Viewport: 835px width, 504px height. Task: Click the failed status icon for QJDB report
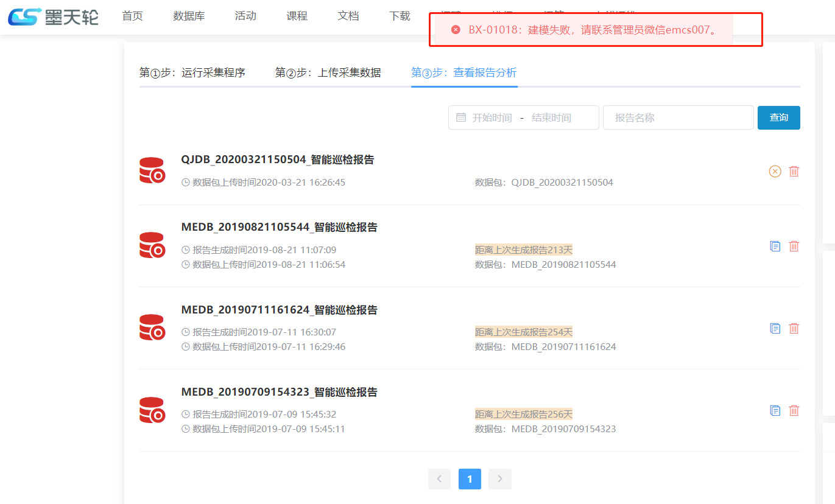(x=775, y=172)
